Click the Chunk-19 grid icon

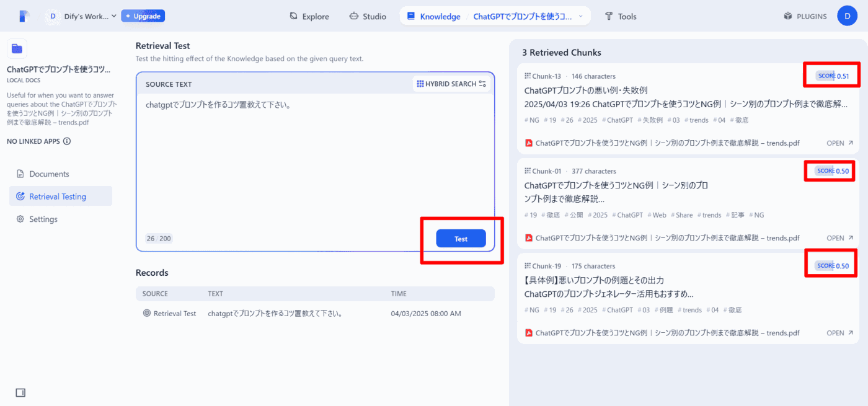pos(528,266)
